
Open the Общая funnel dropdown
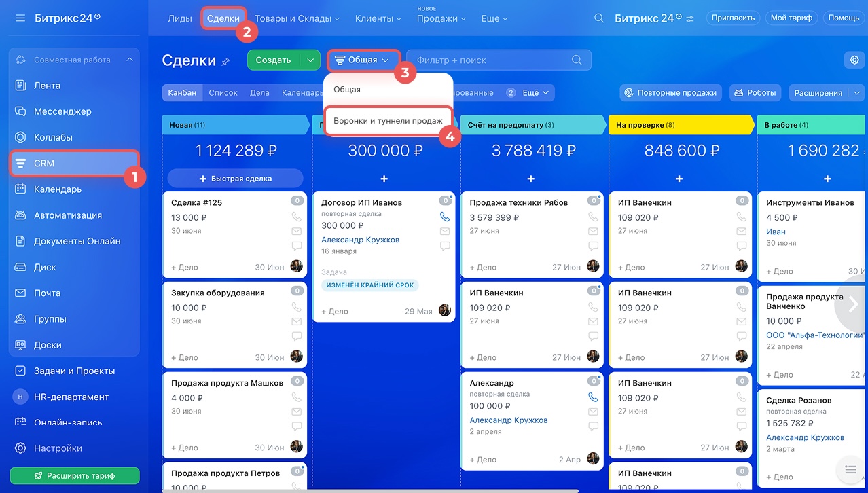(363, 60)
